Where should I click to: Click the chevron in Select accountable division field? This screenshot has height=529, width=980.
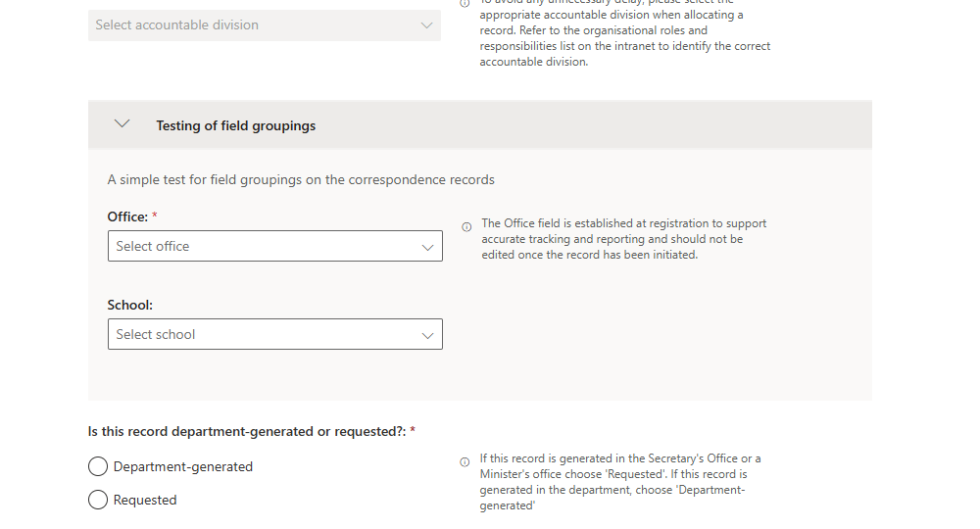[426, 25]
